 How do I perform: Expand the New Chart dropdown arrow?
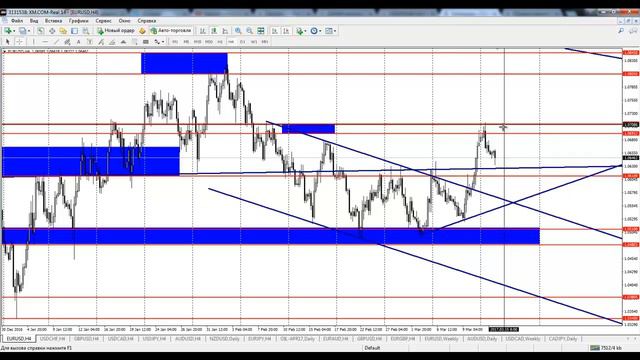(x=14, y=31)
